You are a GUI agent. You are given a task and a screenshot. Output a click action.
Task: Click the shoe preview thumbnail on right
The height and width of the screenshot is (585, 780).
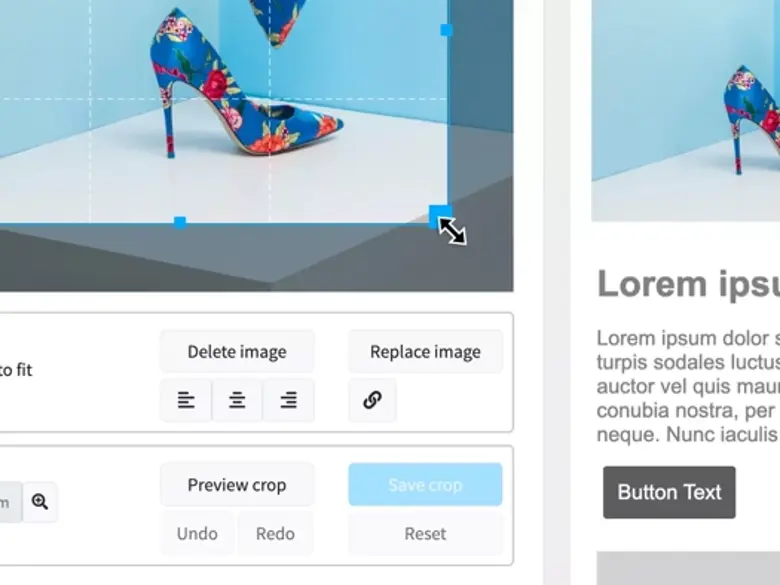click(685, 110)
